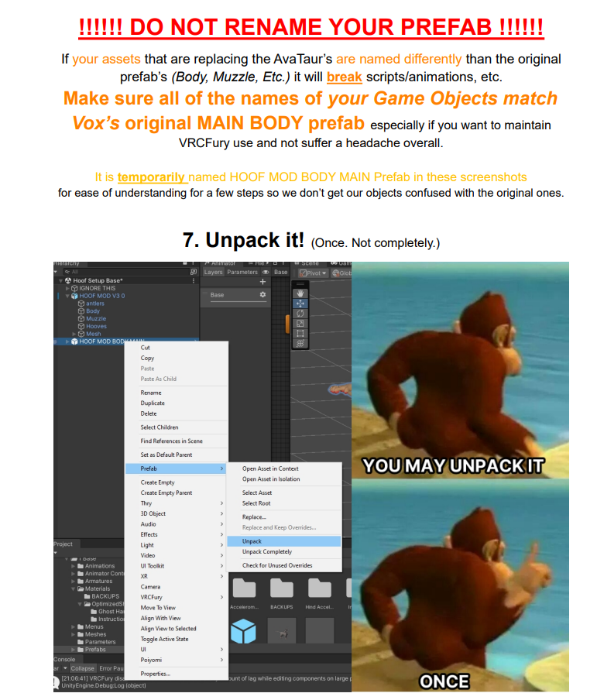
Task: Select the Rect tool in scene toolbar
Action: [x=300, y=333]
